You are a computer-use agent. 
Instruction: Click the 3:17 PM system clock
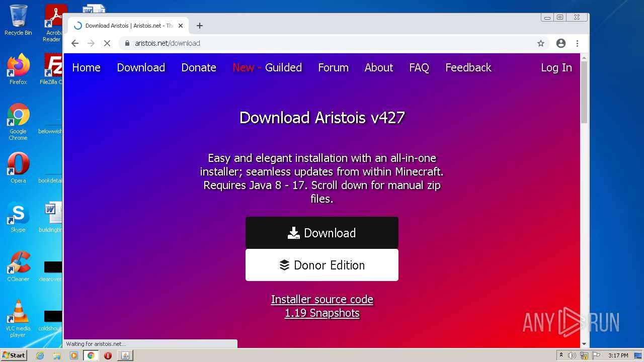pos(618,355)
